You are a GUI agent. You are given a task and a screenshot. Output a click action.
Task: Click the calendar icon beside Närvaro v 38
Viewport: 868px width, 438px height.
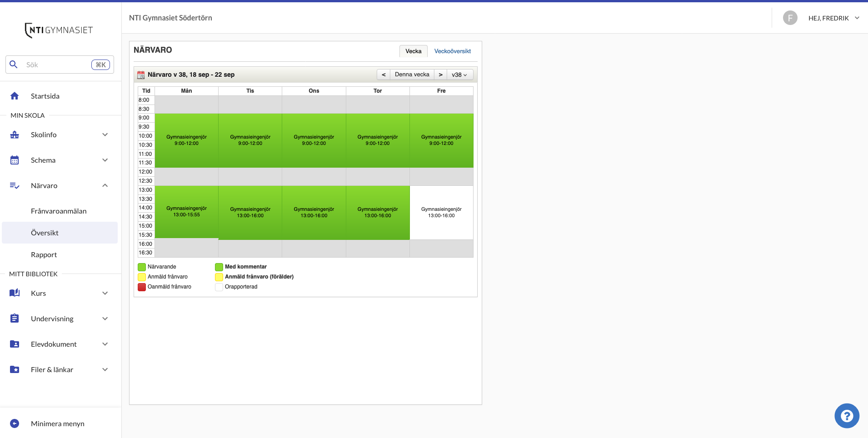click(141, 75)
